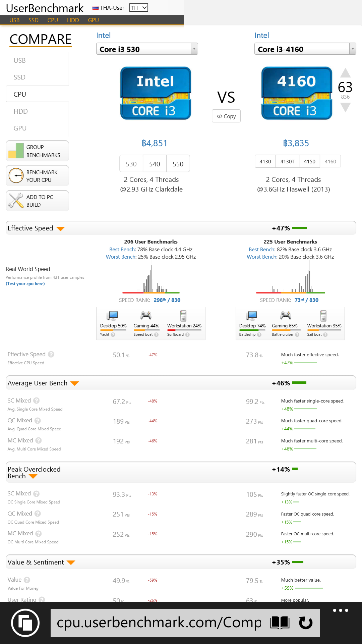362x644 pixels.
Task: Tap the reading view book icon
Action: click(280, 623)
